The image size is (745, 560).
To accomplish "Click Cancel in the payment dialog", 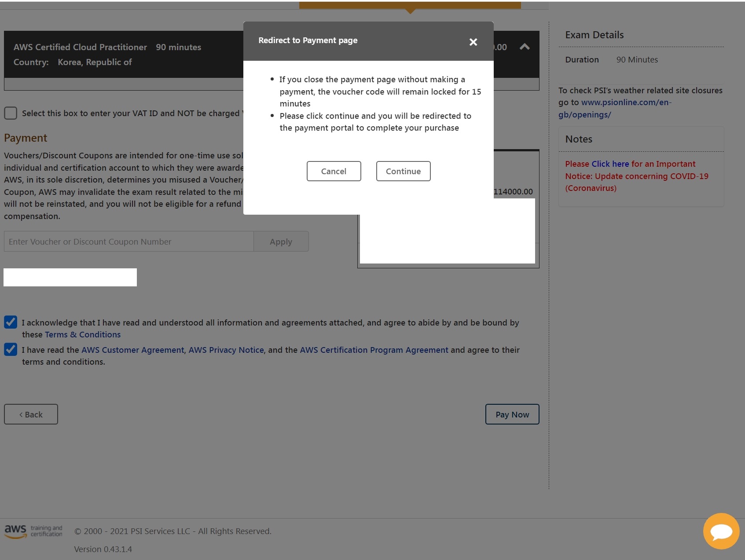I will 334,171.
